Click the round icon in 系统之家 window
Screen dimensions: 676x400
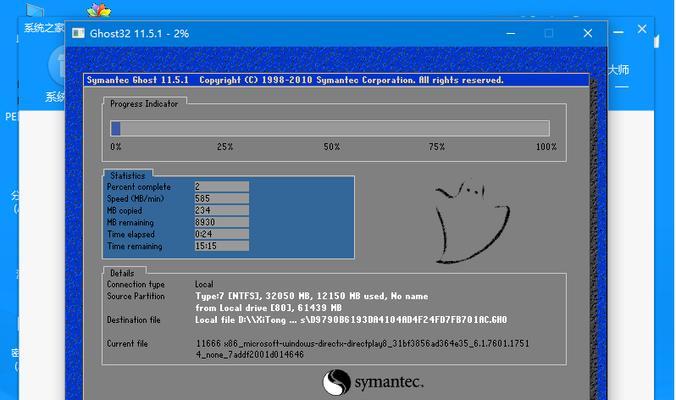[x=57, y=65]
